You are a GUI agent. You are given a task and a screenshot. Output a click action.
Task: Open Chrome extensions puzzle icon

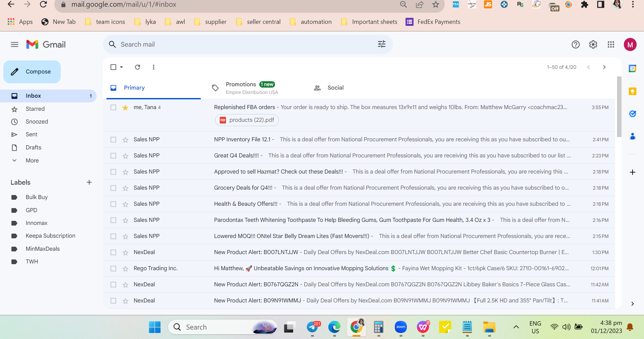click(585, 5)
